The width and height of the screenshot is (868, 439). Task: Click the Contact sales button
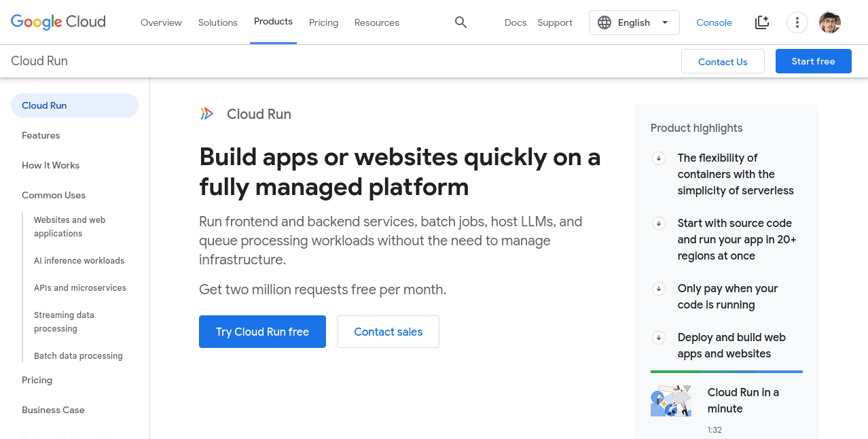pyautogui.click(x=388, y=332)
